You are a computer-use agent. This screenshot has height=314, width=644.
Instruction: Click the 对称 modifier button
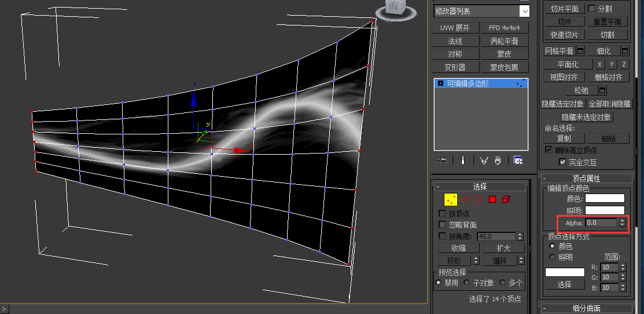click(x=455, y=54)
